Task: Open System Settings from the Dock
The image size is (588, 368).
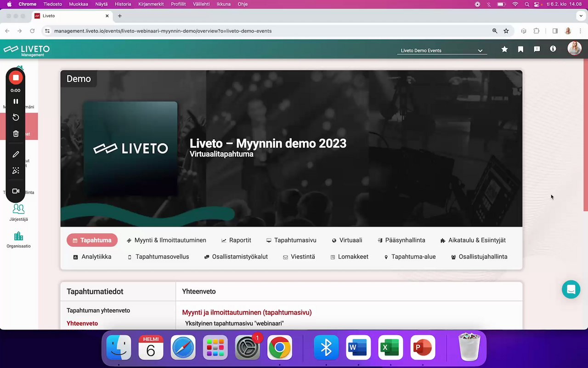Action: pos(247,347)
